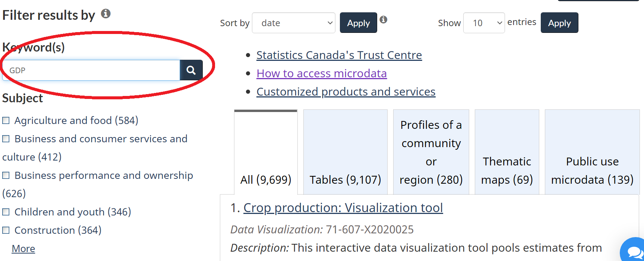Image resolution: width=644 pixels, height=261 pixels.
Task: Open the Thematic maps (69) tab
Action: coord(507,171)
